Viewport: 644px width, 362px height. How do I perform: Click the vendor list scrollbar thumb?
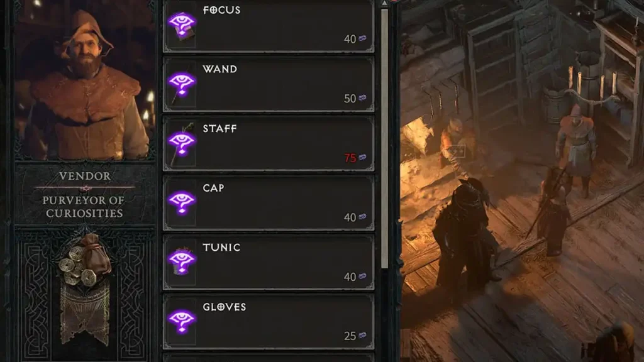point(384,139)
